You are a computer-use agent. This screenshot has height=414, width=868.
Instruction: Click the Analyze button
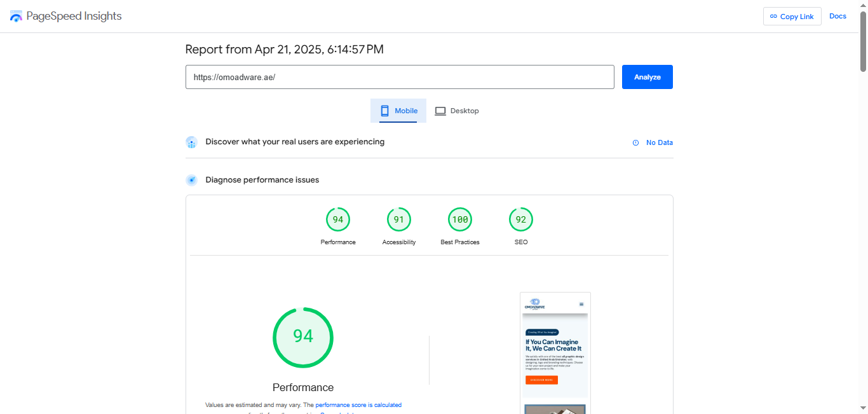pyautogui.click(x=648, y=77)
